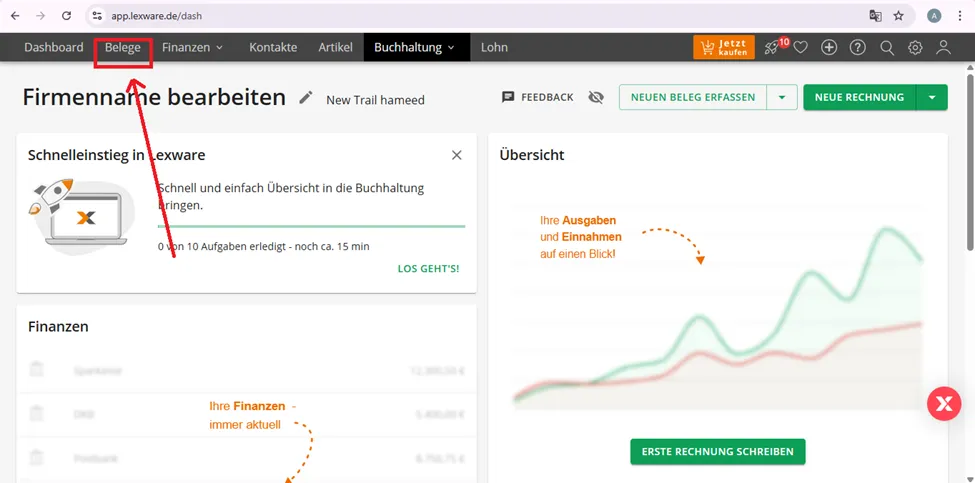Close the Schnelleinstieg in Lexware card

coord(456,155)
